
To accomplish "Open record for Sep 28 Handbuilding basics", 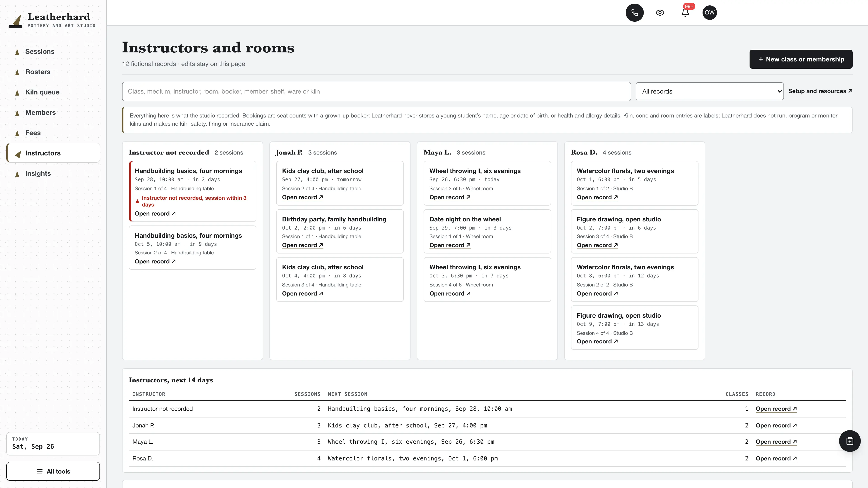I will 155,213.
